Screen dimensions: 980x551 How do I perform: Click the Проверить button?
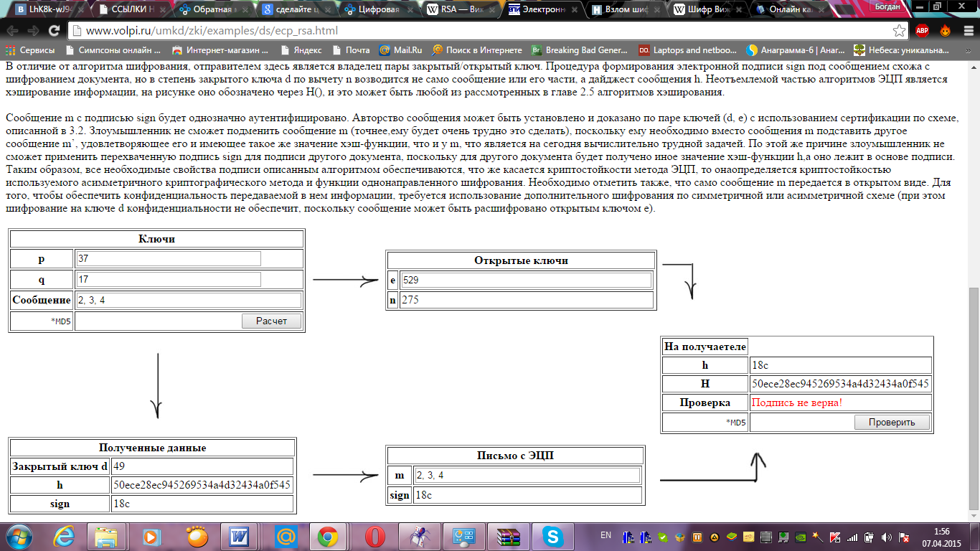892,422
